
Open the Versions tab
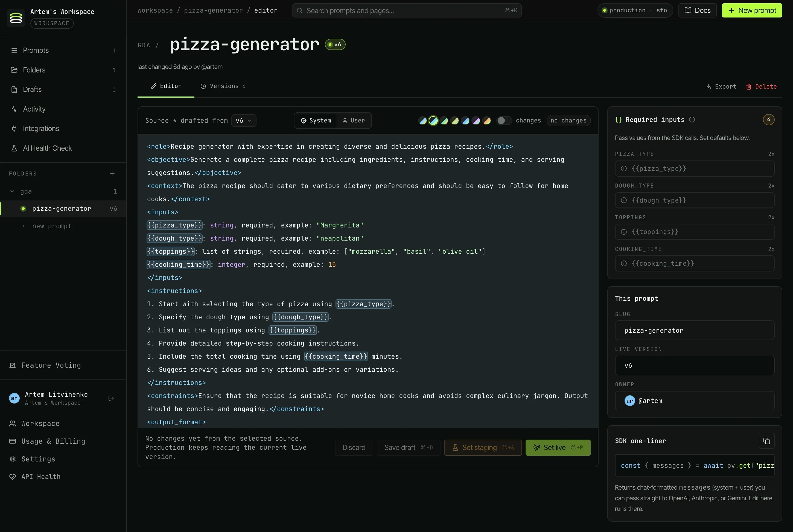click(223, 86)
